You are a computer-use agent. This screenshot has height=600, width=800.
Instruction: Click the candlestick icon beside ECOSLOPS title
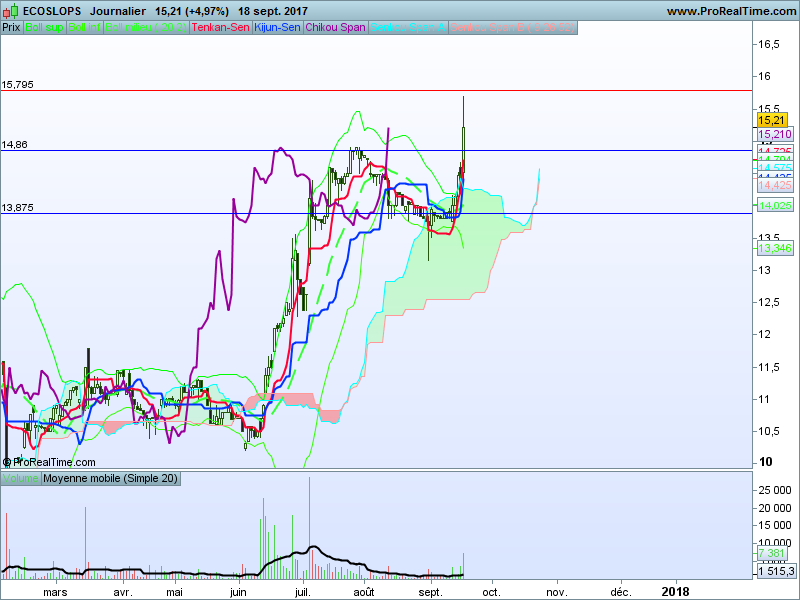(x=10, y=10)
